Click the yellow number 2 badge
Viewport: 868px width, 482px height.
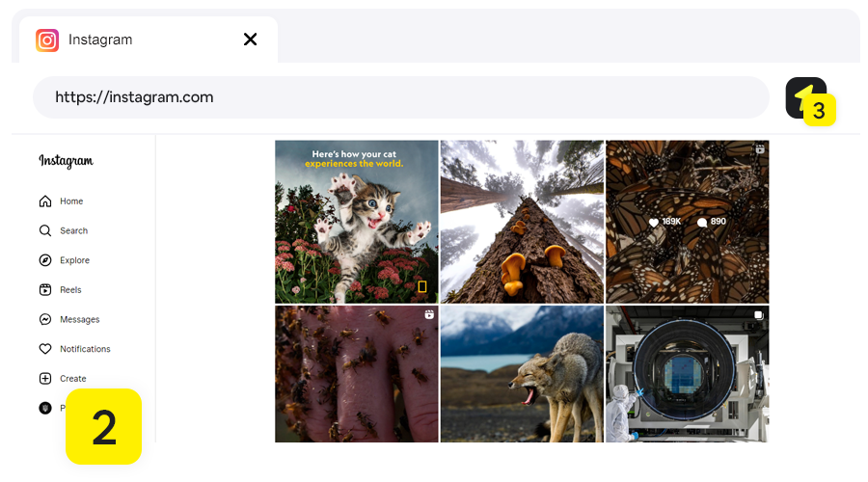point(104,426)
